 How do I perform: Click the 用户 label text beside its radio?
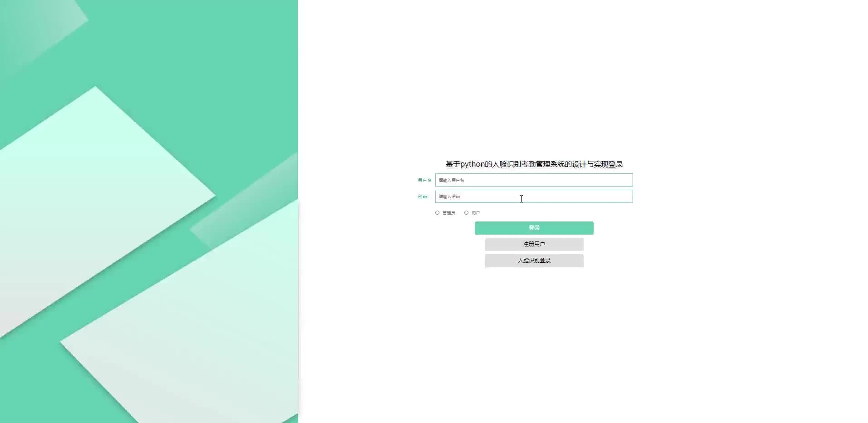(476, 213)
